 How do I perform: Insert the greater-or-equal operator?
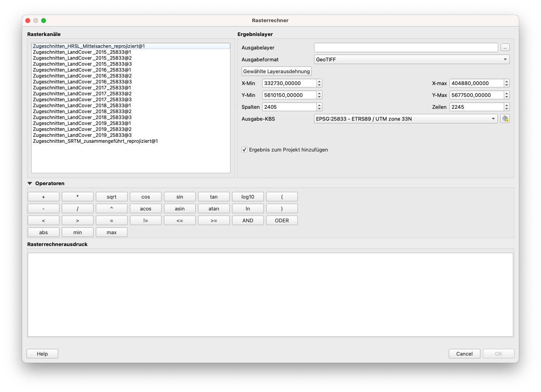coord(214,220)
